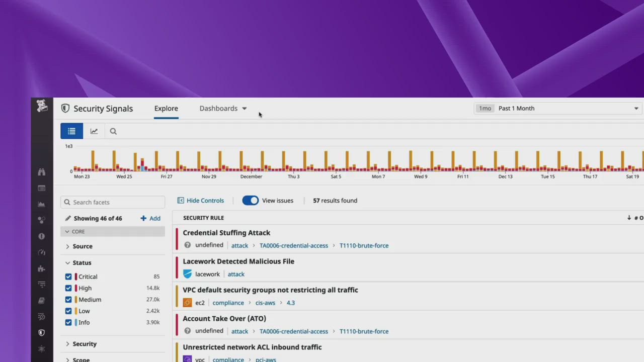Viewport: 644px width, 362px height.
Task: Expand the Security facet
Action: pos(80,344)
